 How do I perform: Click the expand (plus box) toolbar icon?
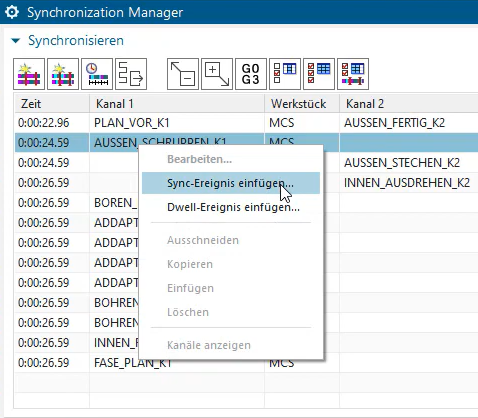pyautogui.click(x=217, y=74)
